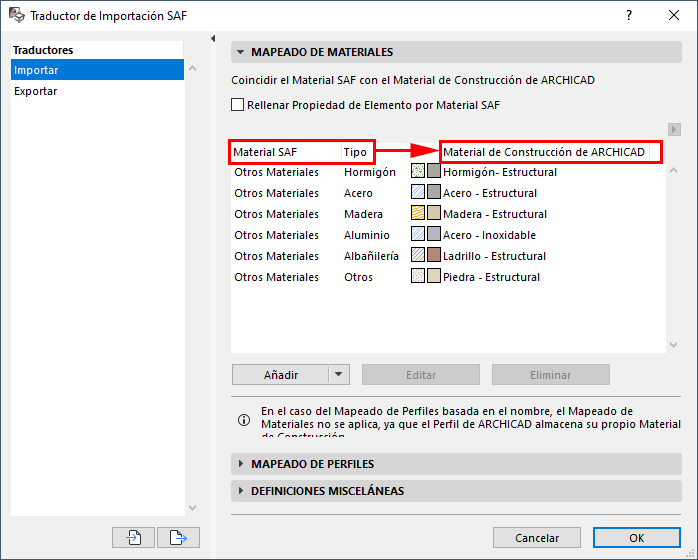Click the beige color swatch of Piedra - Estructural
This screenshot has height=560, width=698.
tap(434, 276)
